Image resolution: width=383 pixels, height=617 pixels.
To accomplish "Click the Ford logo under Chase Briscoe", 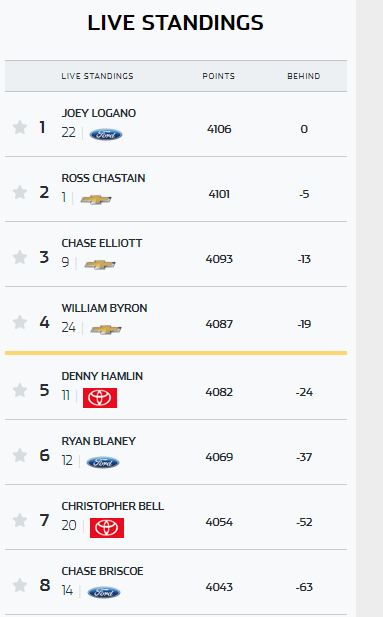I will [x=104, y=592].
